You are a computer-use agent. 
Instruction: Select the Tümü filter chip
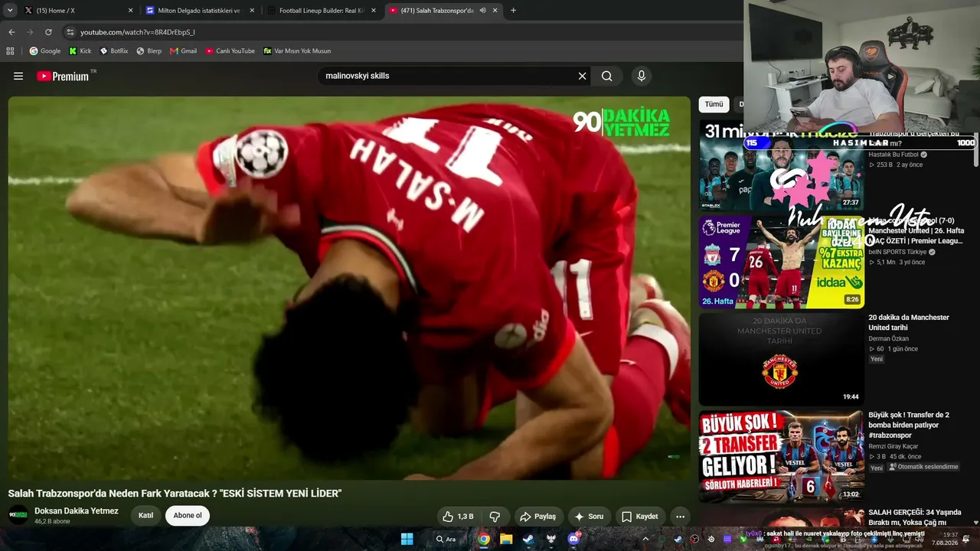click(714, 104)
